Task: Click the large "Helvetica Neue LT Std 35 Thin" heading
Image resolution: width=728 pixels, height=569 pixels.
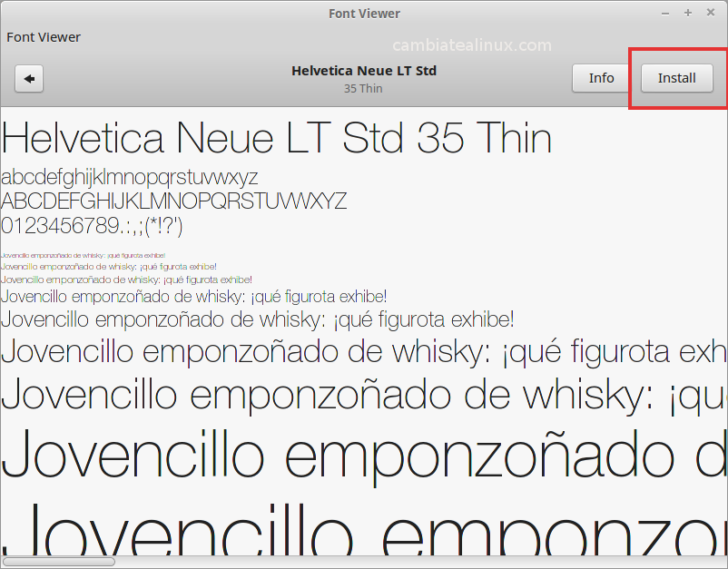Action: click(277, 137)
